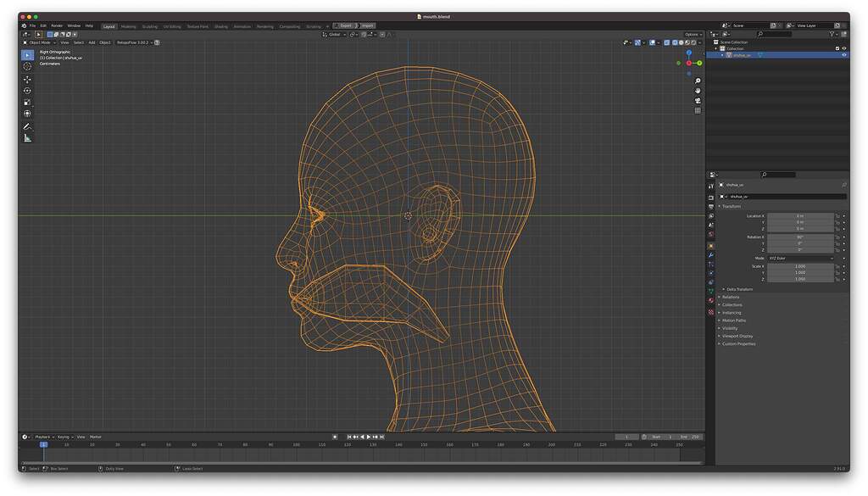This screenshot has height=496, width=868.
Task: Click the Export button in the top bar
Action: [x=344, y=25]
